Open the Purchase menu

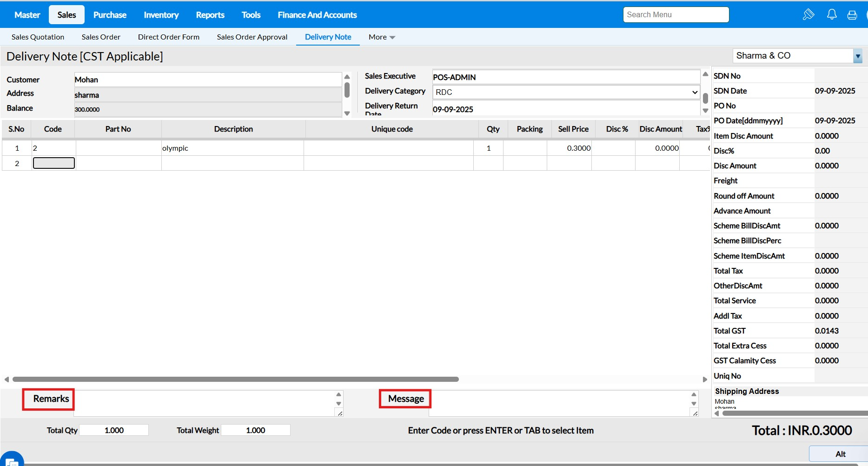click(110, 15)
